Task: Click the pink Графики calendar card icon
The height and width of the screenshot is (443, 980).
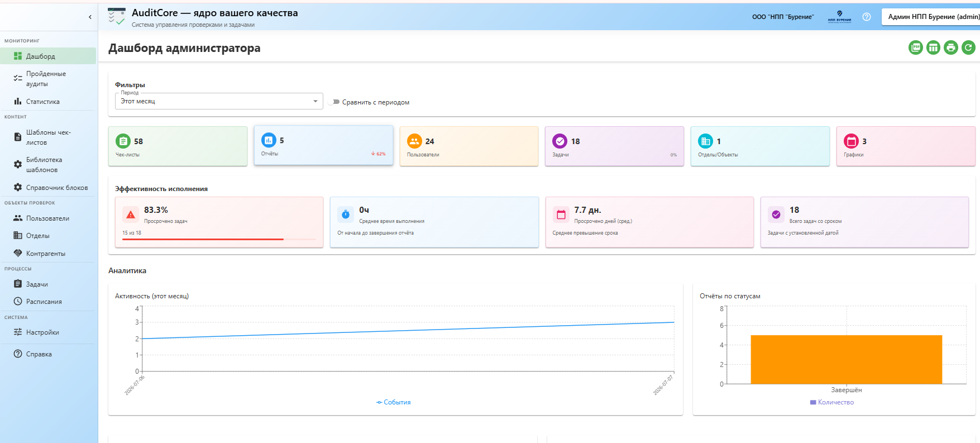Action: pyautogui.click(x=851, y=141)
